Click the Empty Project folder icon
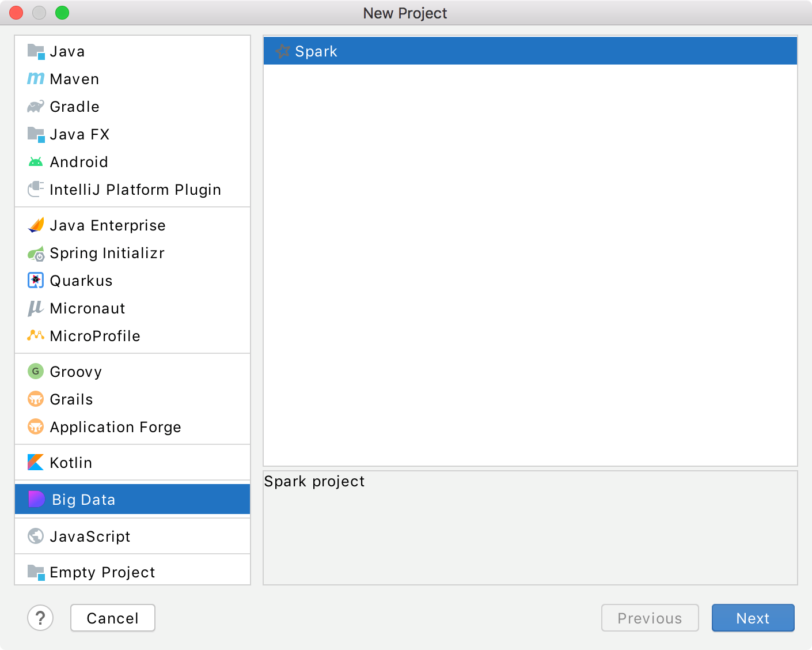The image size is (812, 650). point(36,572)
